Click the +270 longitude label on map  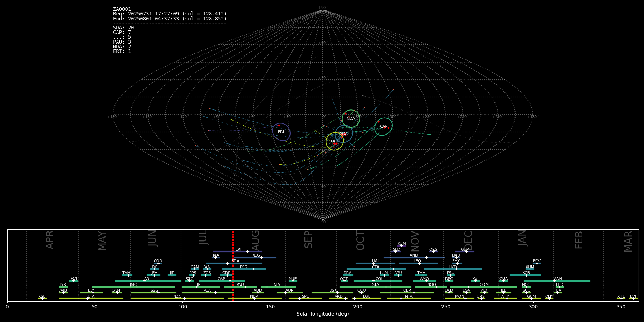(427, 117)
